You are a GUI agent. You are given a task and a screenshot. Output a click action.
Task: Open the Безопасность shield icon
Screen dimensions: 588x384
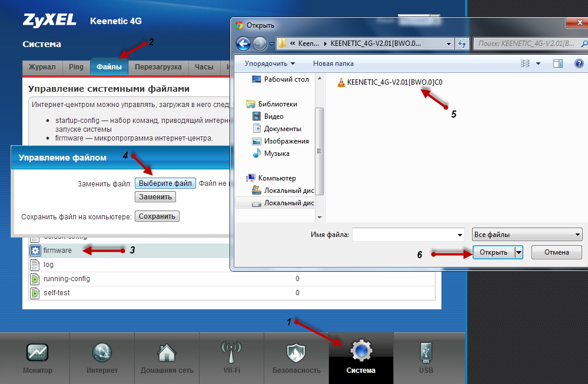[296, 353]
